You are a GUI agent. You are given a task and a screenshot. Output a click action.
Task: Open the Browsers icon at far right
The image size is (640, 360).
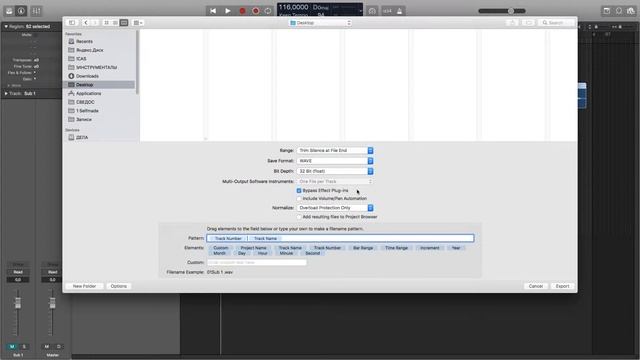tap(631, 11)
